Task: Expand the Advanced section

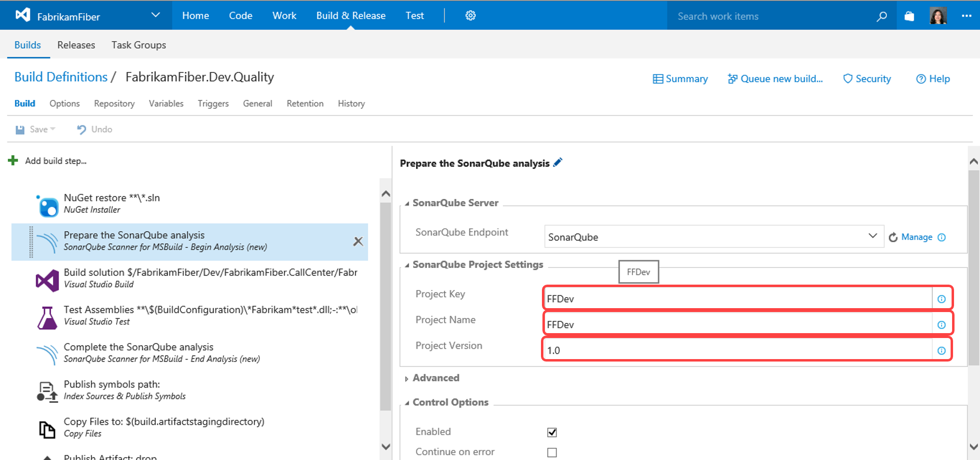Action: coord(407,378)
